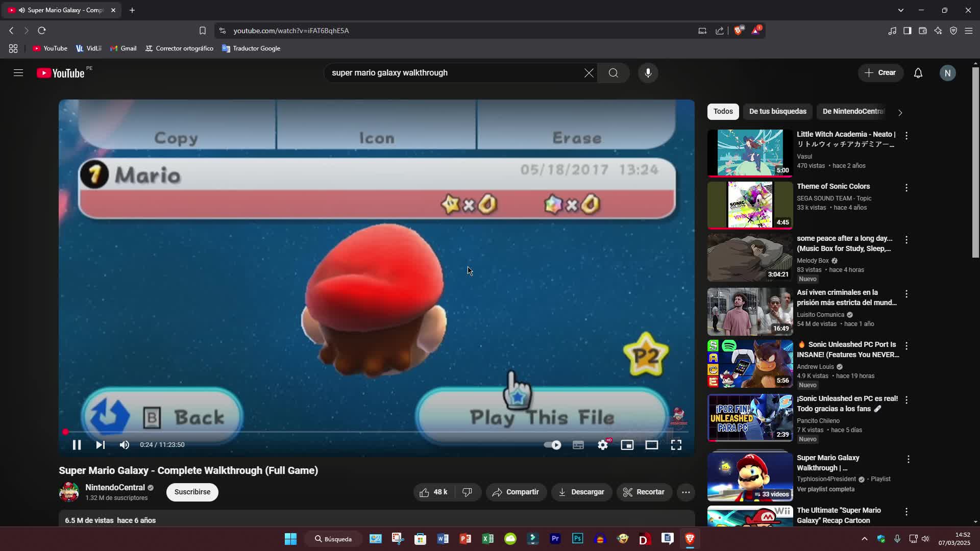Open Leo AI assistant icon
The image size is (980, 551).
pyautogui.click(x=938, y=31)
